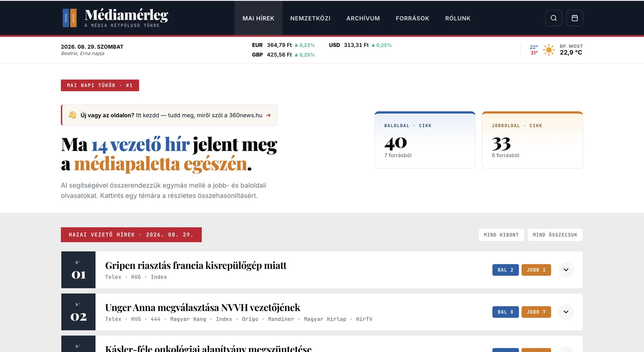
Task: Click the N° 01 number tile
Action: (78, 270)
